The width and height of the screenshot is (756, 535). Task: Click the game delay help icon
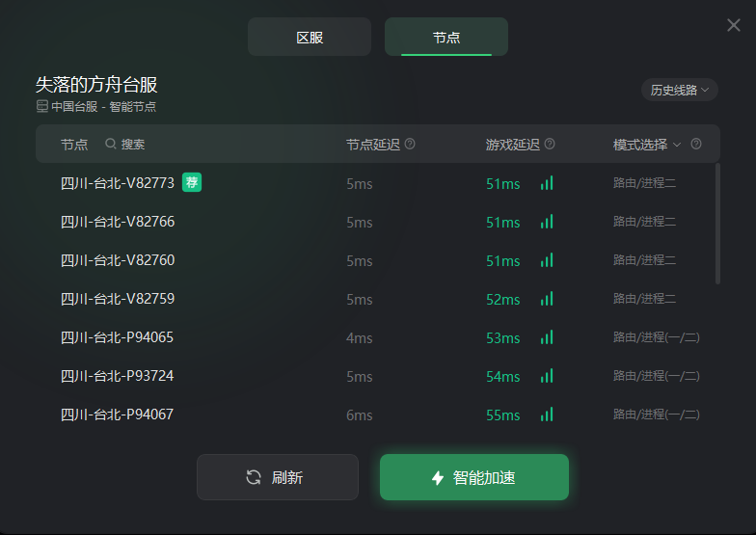click(x=550, y=145)
